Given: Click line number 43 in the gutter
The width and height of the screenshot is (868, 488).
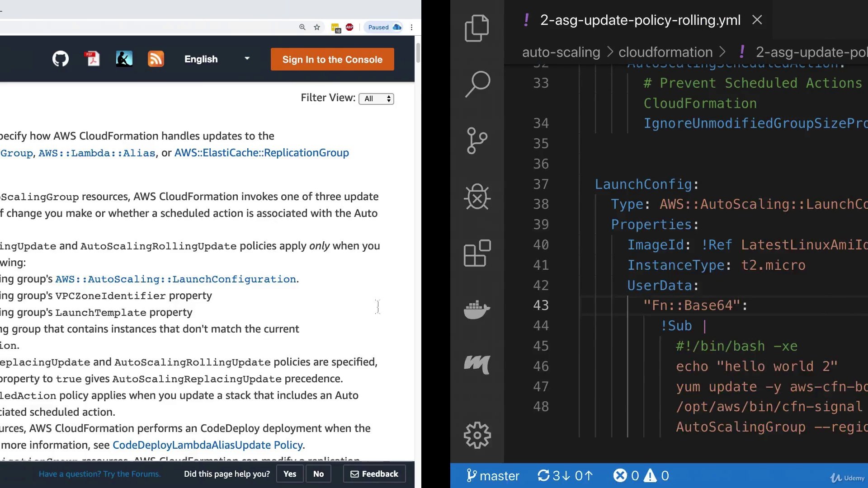Looking at the screenshot, I should pyautogui.click(x=541, y=305).
